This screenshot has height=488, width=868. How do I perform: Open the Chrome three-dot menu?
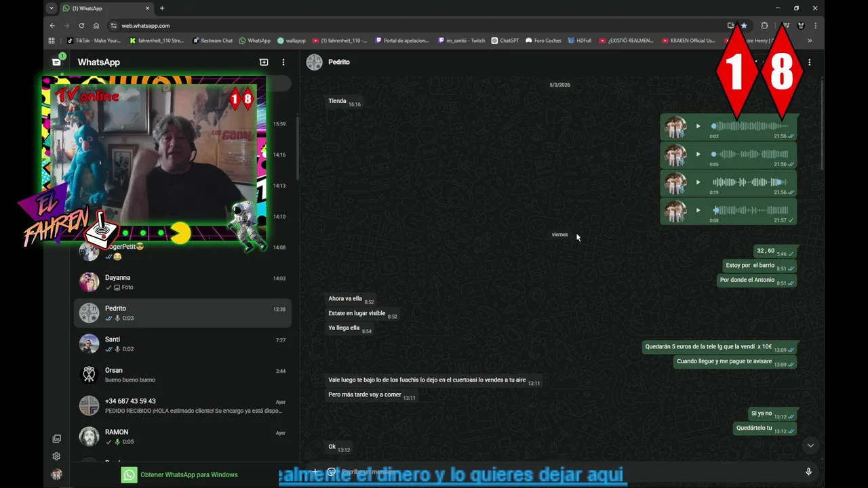815,26
